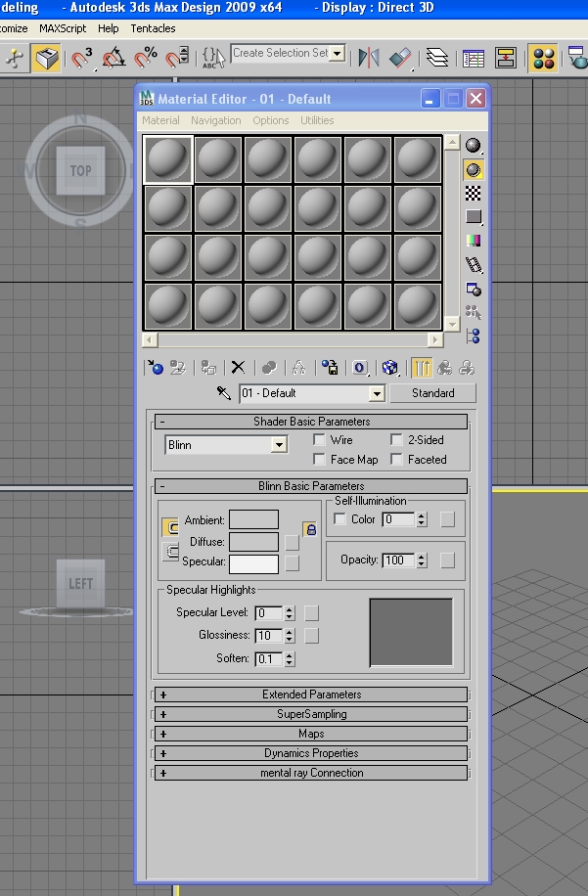
Task: Click the Align tool icon
Action: [x=400, y=57]
